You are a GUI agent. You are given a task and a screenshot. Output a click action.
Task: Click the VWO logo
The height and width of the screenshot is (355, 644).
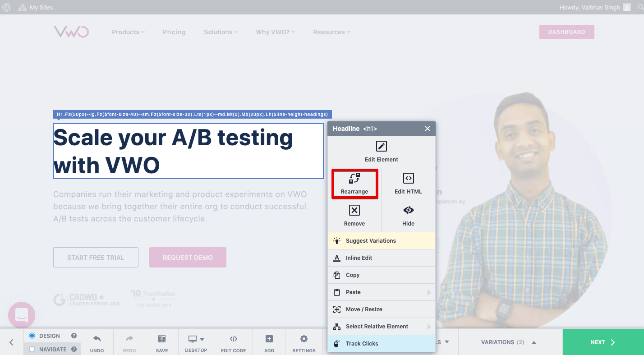pyautogui.click(x=71, y=32)
